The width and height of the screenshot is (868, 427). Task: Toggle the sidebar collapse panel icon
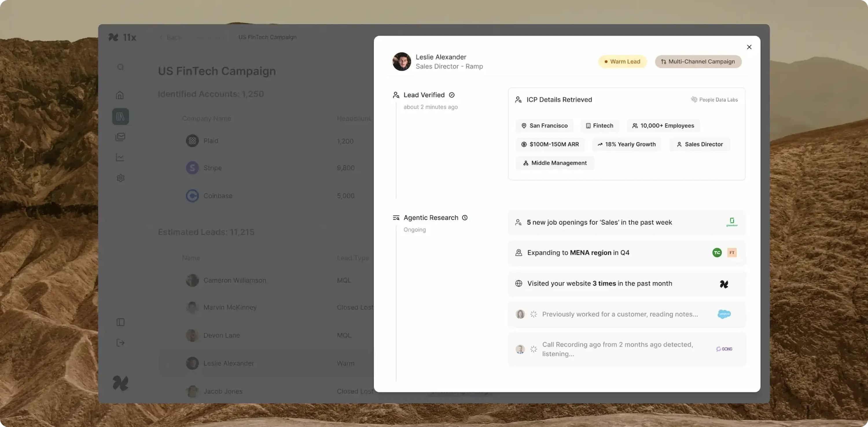(120, 322)
